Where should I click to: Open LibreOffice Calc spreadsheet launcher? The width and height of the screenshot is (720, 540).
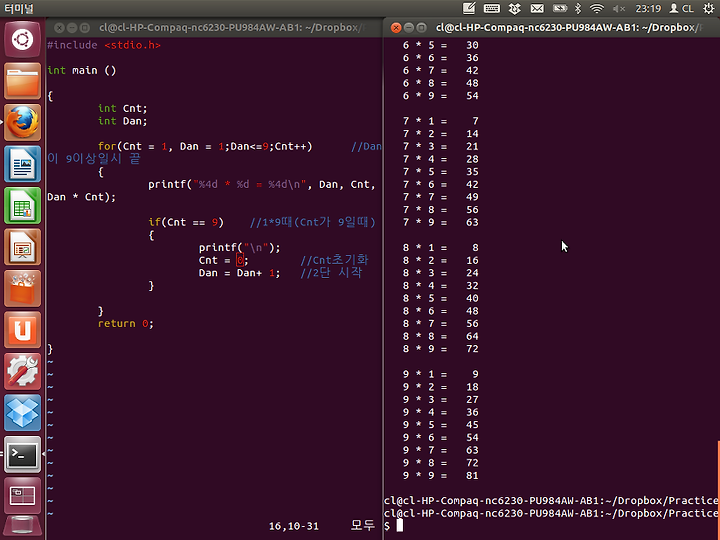(22, 205)
